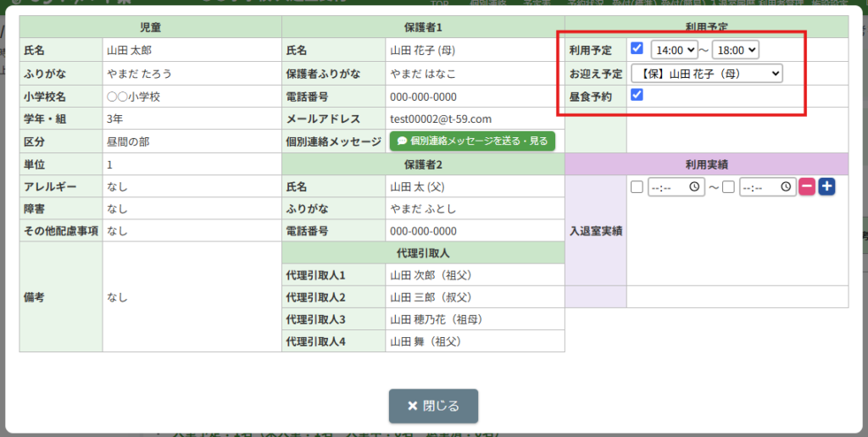
Task: Open the 18:00 end time dropdown
Action: (736, 51)
